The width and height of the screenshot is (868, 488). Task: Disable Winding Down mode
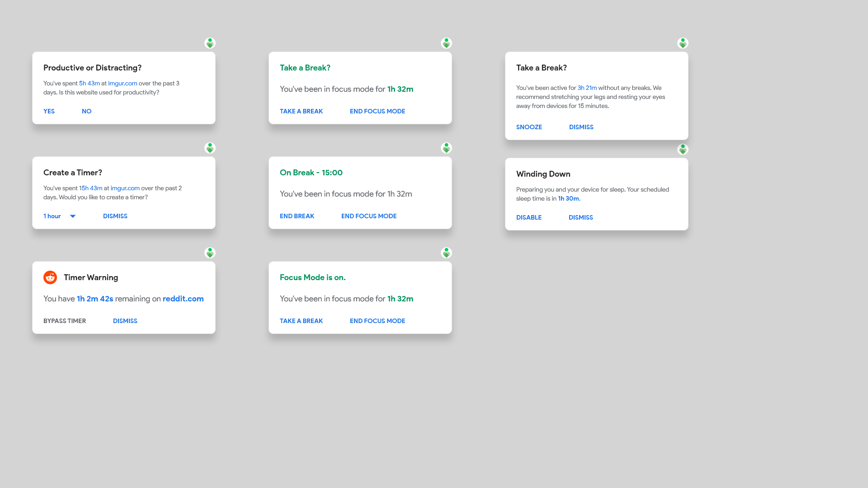click(x=529, y=218)
